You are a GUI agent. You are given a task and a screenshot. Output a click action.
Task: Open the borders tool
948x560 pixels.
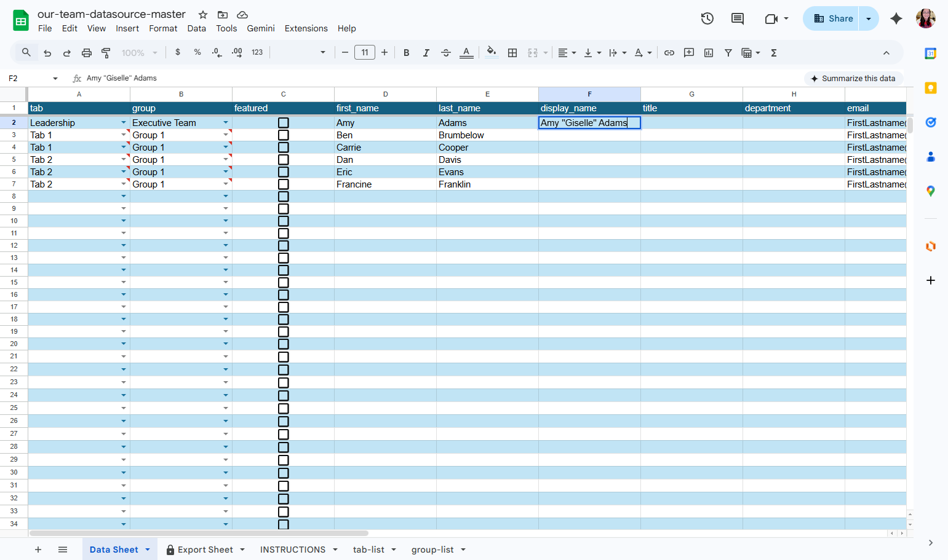click(512, 53)
